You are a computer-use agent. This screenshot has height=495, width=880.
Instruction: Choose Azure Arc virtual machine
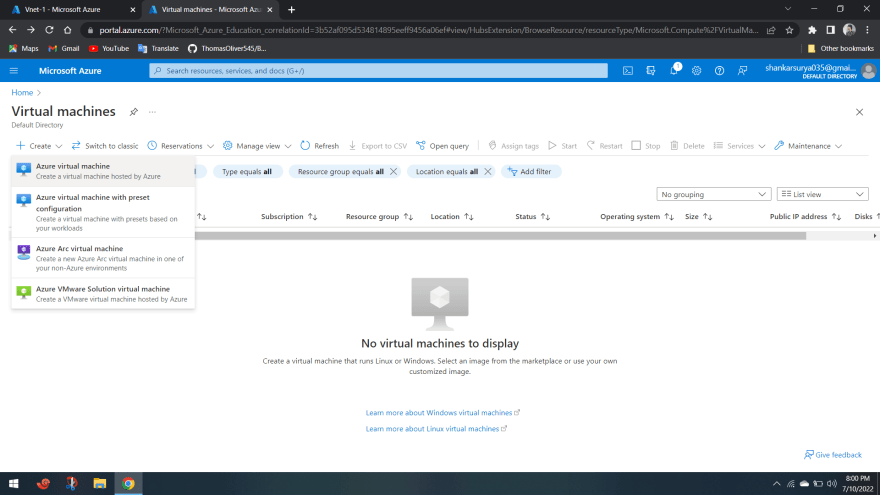(x=103, y=258)
